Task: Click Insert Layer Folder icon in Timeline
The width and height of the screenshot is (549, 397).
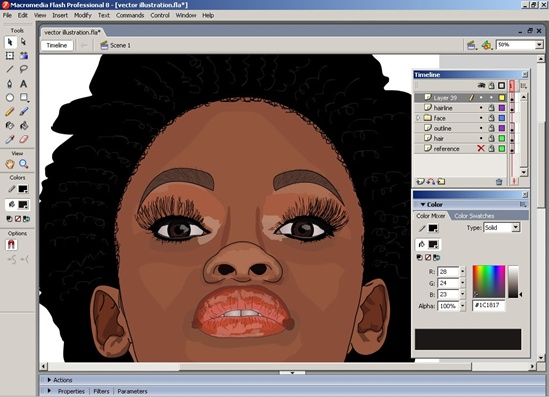Action: (441, 181)
